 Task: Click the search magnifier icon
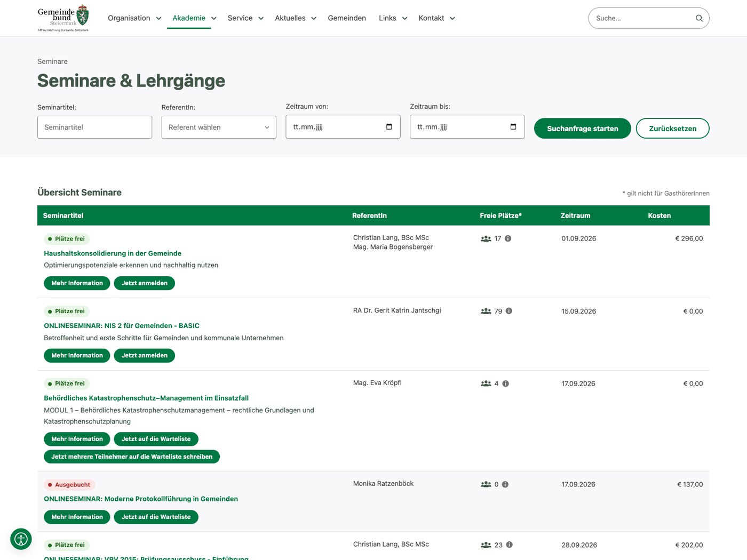coord(699,18)
